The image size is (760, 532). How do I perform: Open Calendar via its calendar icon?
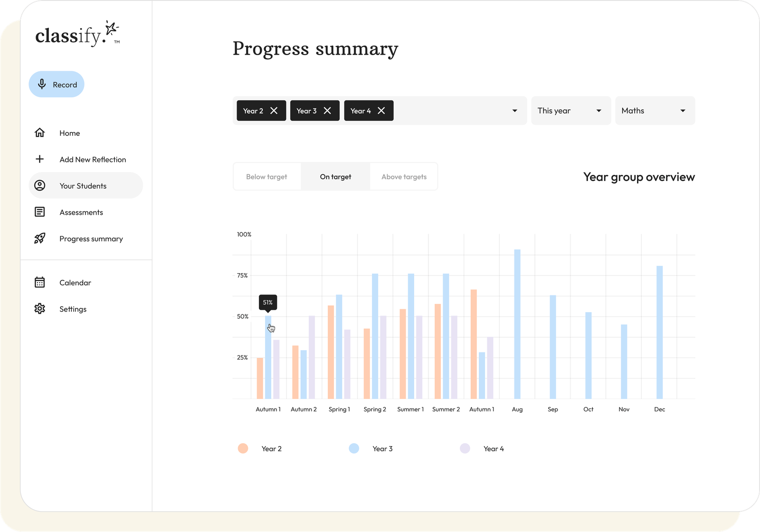[x=40, y=283]
